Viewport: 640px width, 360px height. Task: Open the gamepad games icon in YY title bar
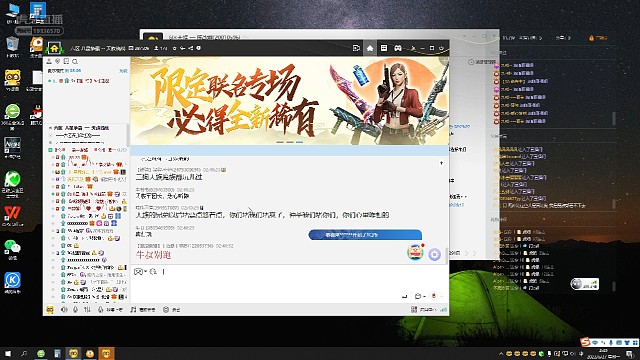tap(398, 48)
